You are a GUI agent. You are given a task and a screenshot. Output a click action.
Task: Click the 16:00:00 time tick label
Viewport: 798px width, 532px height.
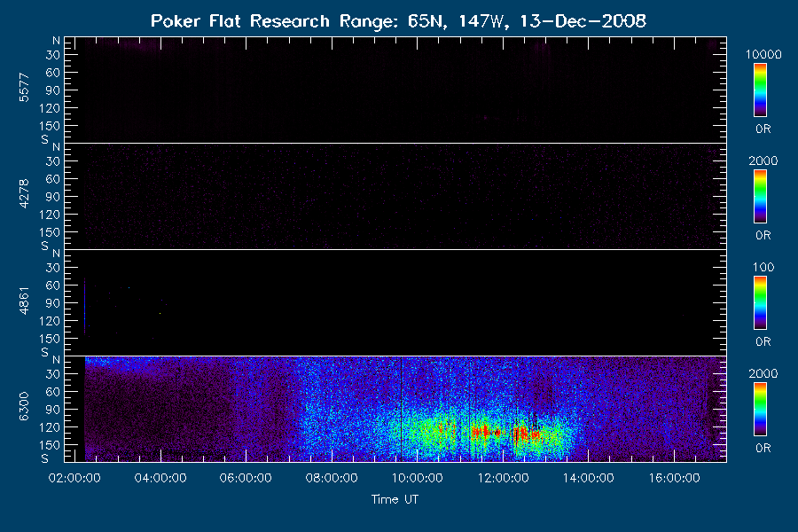click(x=675, y=478)
